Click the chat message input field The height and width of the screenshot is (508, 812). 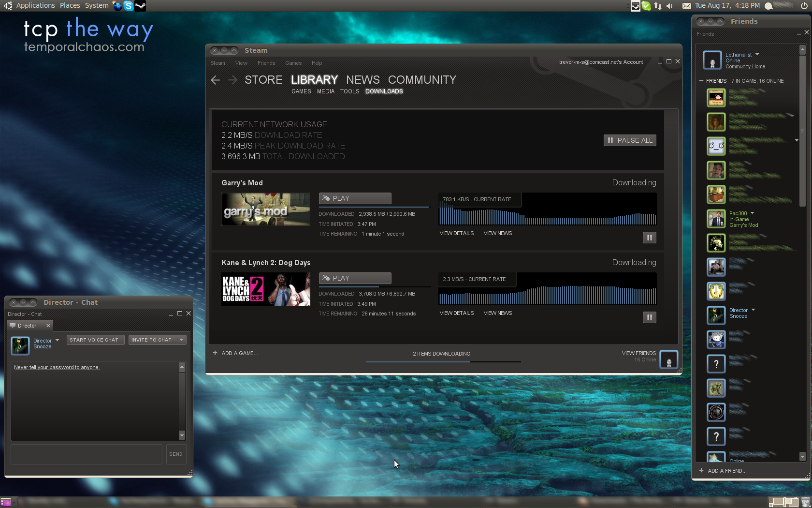86,454
